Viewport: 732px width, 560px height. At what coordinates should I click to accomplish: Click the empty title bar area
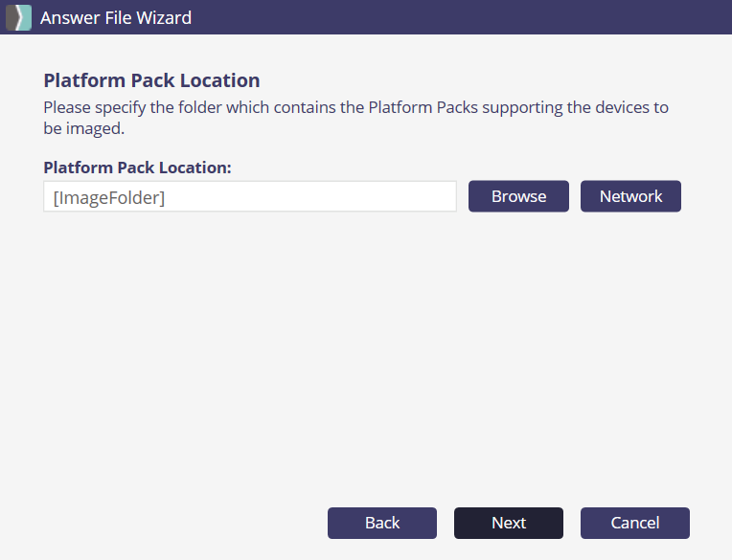click(460, 17)
